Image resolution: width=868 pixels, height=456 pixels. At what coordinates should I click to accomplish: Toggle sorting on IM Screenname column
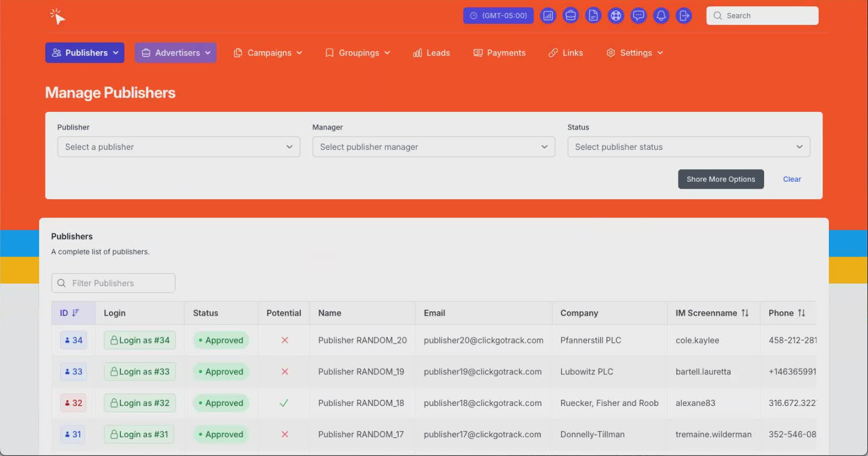tap(745, 313)
